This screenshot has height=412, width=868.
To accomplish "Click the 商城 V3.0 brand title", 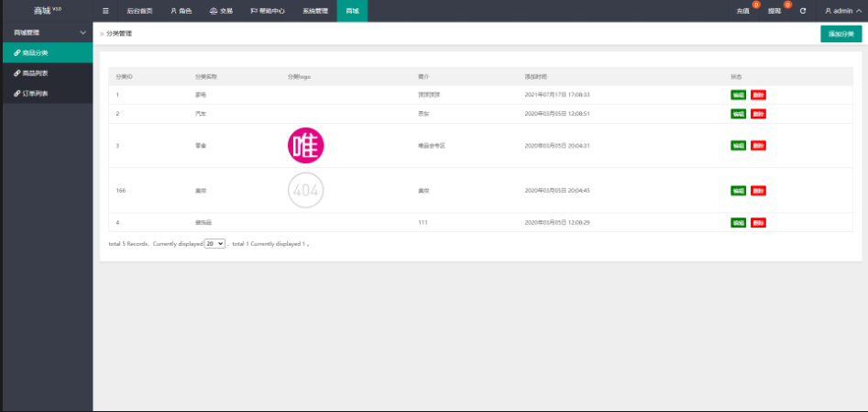I will pyautogui.click(x=48, y=10).
